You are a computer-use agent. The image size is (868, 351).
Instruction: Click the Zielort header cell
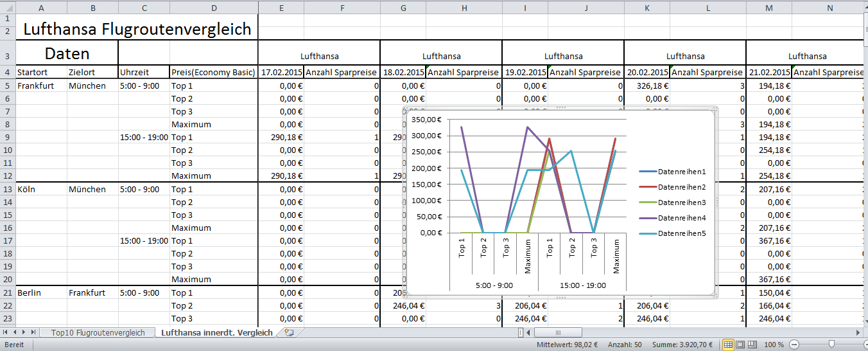[x=92, y=73]
